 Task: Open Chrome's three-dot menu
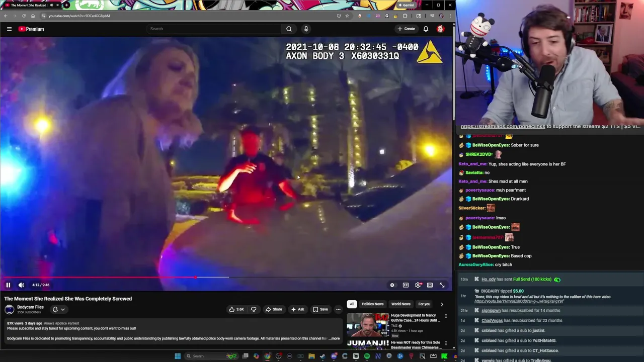tap(450, 16)
